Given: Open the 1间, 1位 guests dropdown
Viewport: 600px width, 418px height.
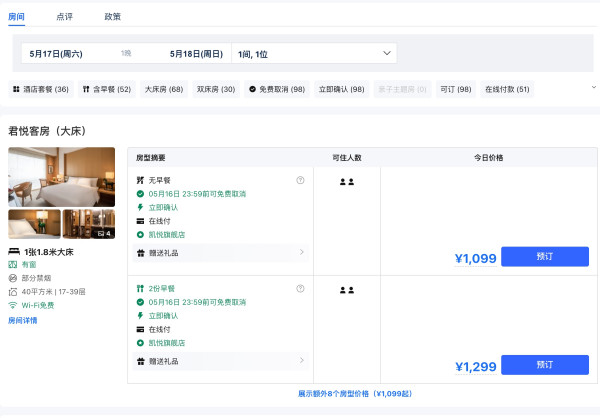Looking at the screenshot, I should pos(314,54).
